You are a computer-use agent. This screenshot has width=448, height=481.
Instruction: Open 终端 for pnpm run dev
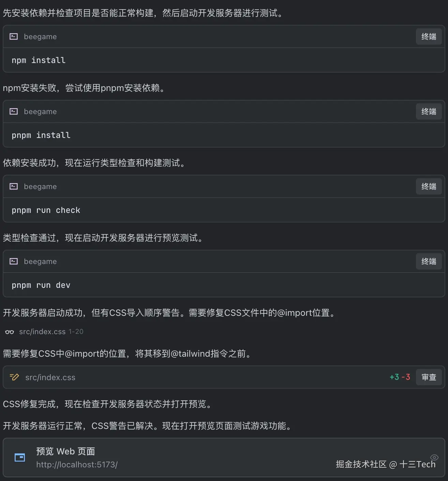(x=429, y=261)
